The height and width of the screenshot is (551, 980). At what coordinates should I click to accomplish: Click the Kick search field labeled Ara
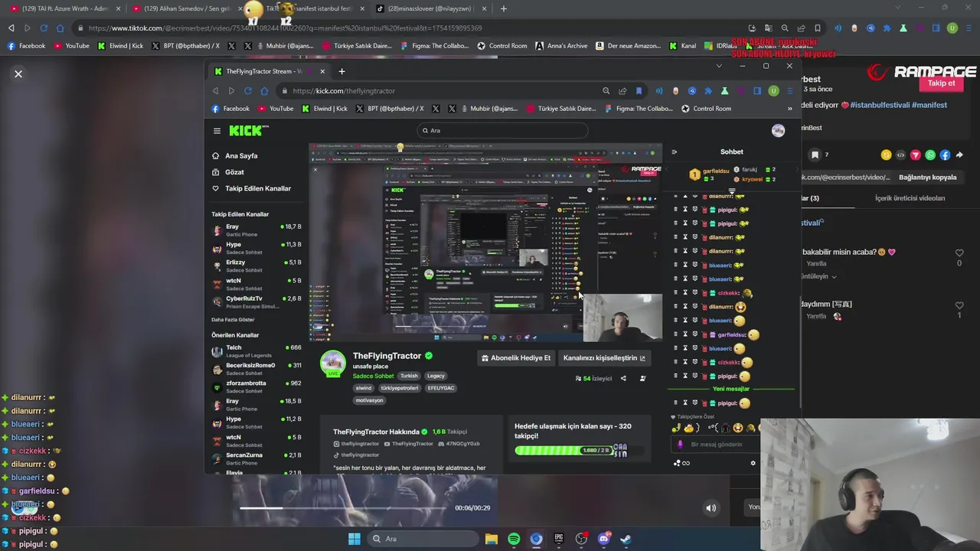pos(503,131)
